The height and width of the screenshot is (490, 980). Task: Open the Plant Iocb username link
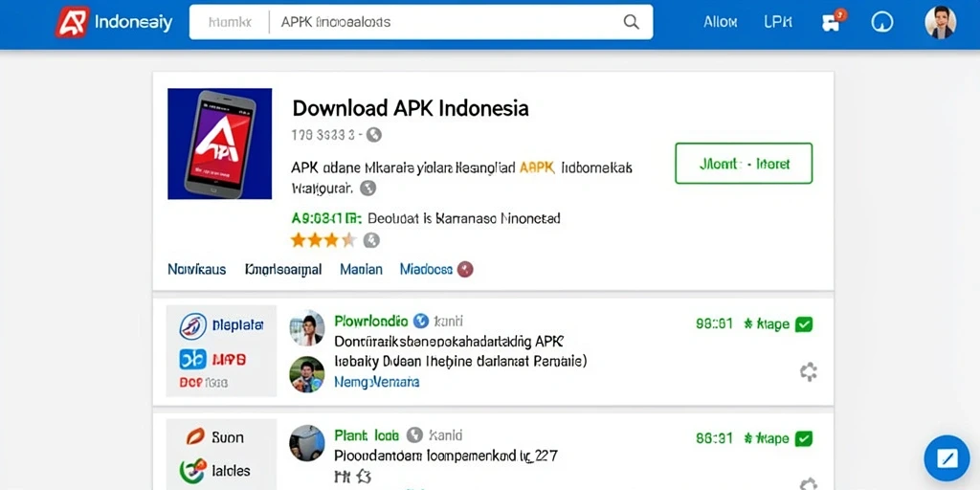coord(367,435)
